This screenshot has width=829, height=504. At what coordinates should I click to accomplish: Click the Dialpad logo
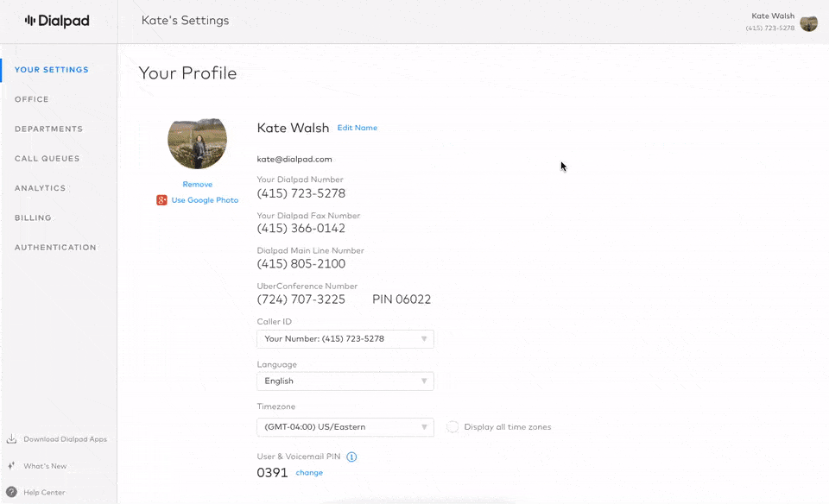pos(57,21)
